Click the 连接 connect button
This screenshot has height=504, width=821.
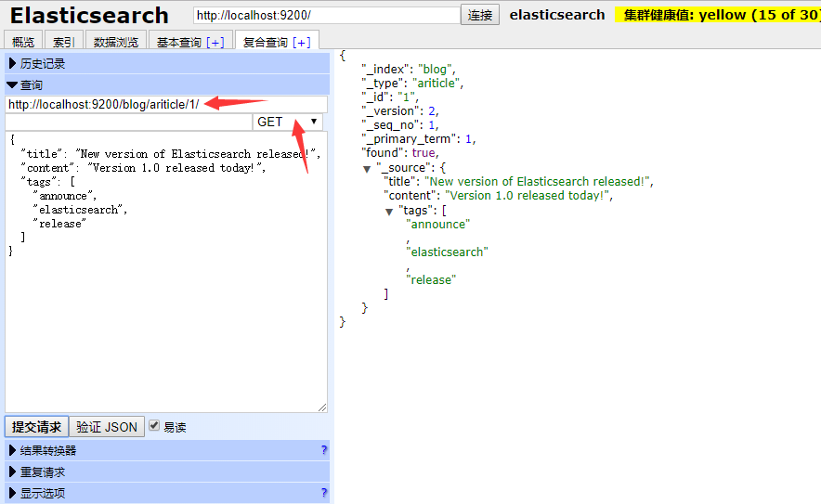[479, 15]
